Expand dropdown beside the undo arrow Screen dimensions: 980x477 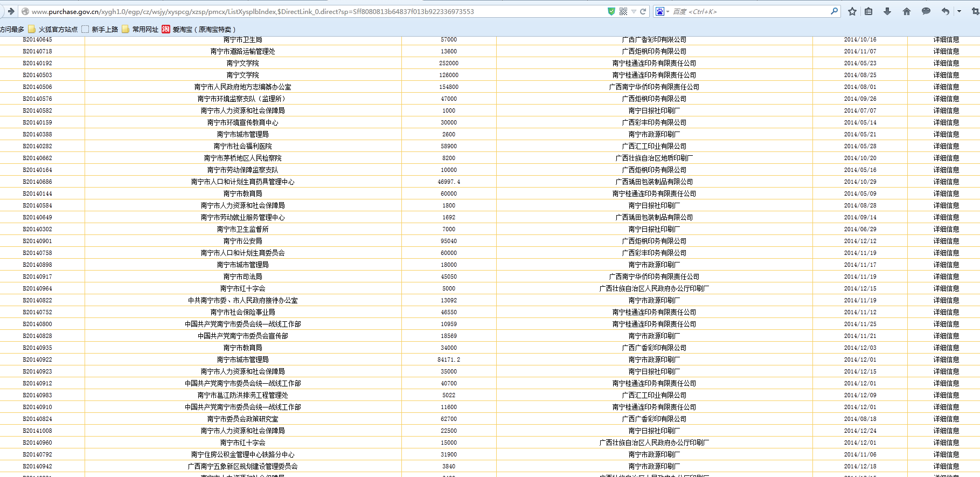point(959,11)
